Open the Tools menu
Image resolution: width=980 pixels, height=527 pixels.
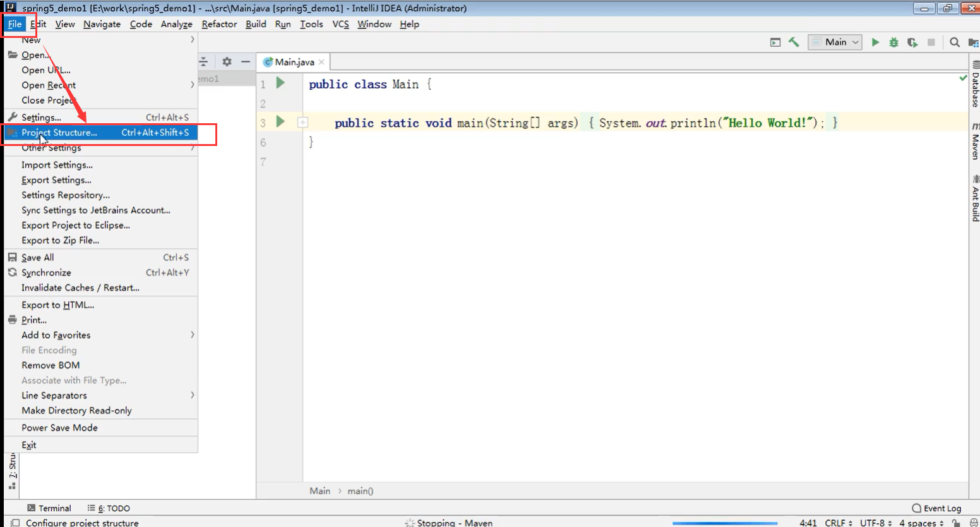pyautogui.click(x=311, y=24)
